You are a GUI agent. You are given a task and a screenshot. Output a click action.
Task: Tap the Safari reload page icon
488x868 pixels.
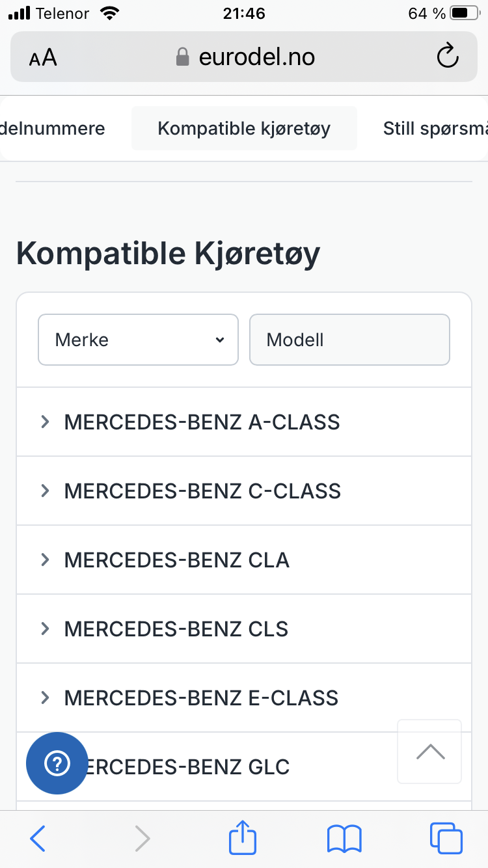[x=447, y=57]
